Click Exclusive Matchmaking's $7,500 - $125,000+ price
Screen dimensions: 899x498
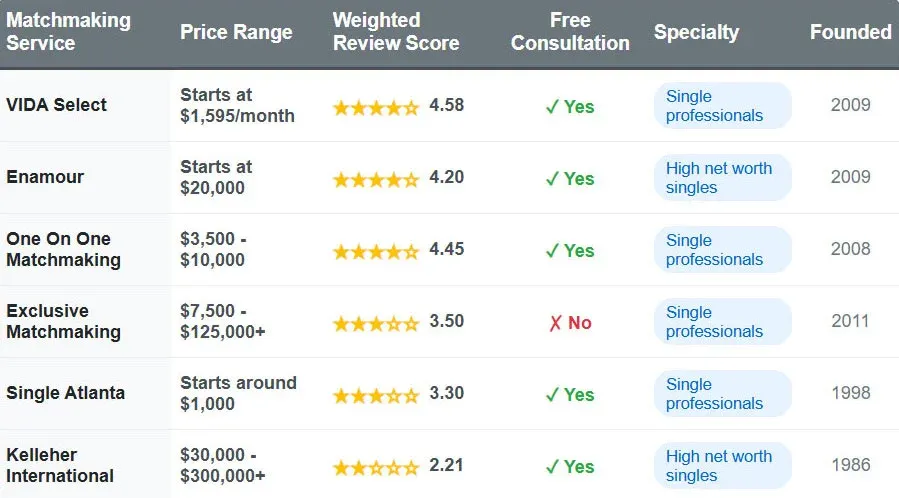[222, 321]
